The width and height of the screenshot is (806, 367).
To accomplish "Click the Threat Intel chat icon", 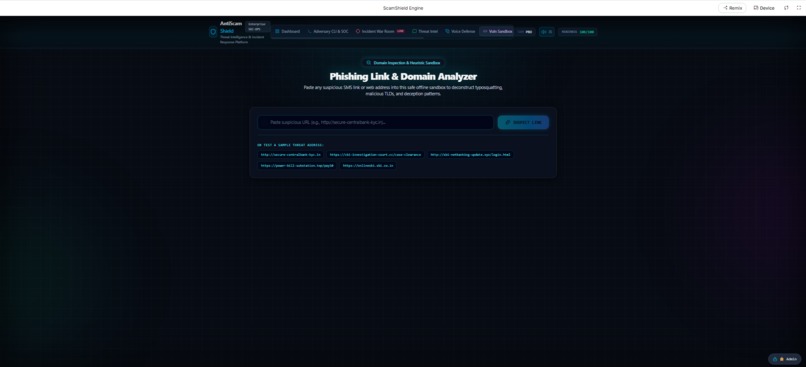I will (x=414, y=31).
